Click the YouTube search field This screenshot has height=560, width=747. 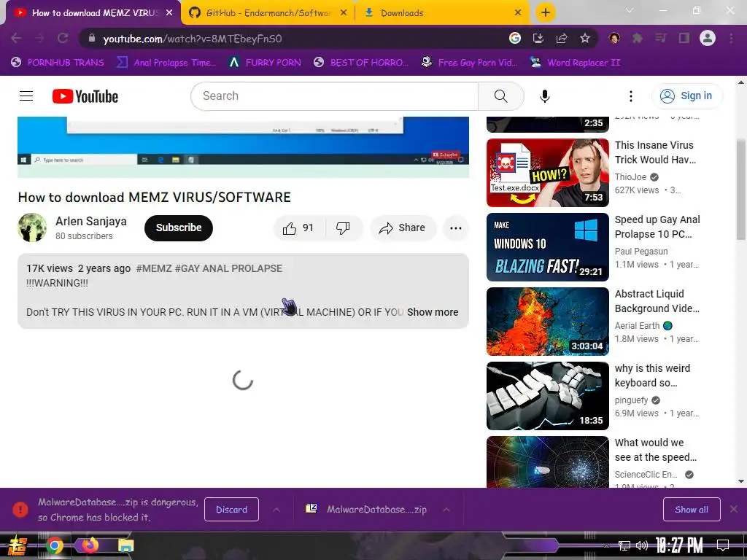(334, 96)
